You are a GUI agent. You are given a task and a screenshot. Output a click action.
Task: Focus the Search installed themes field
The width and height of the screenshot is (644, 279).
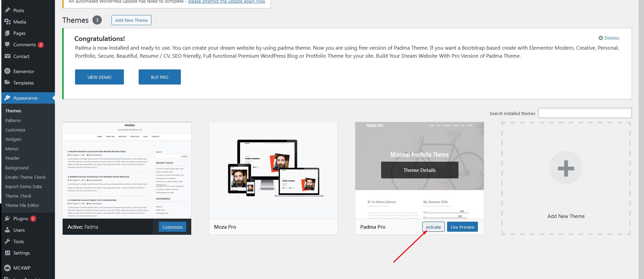pos(585,113)
